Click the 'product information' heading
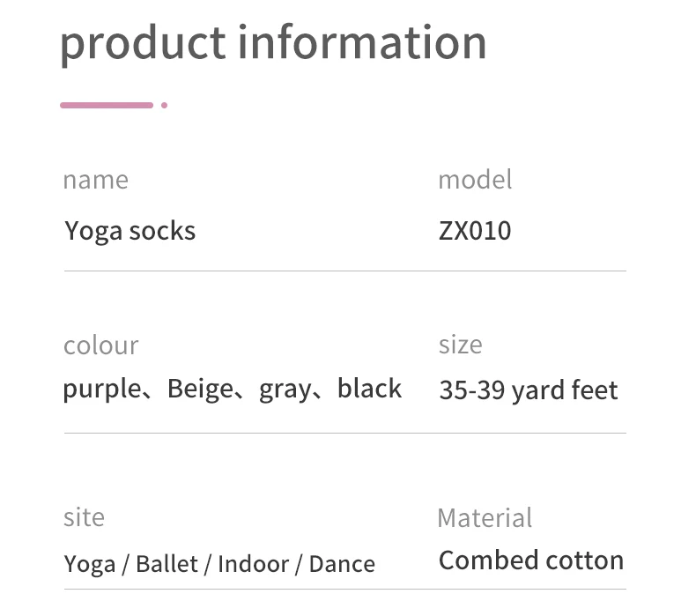Viewport: 696px width, 616px height. [x=273, y=44]
